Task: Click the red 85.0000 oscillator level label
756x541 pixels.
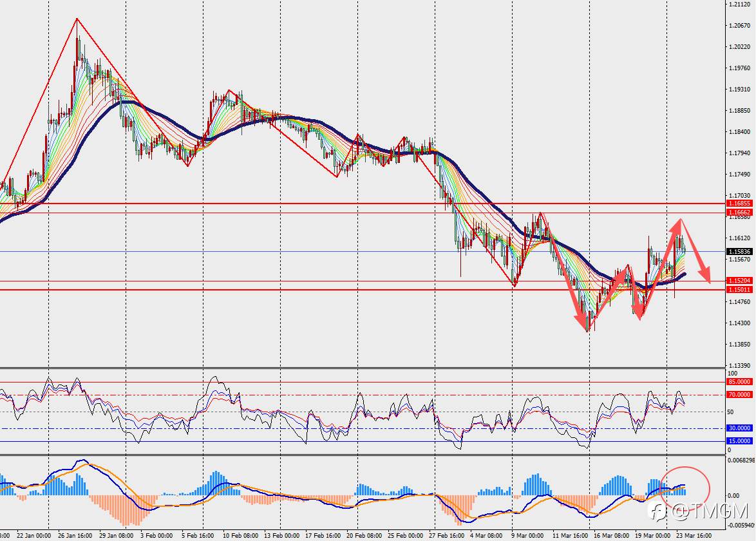Action: pos(740,381)
